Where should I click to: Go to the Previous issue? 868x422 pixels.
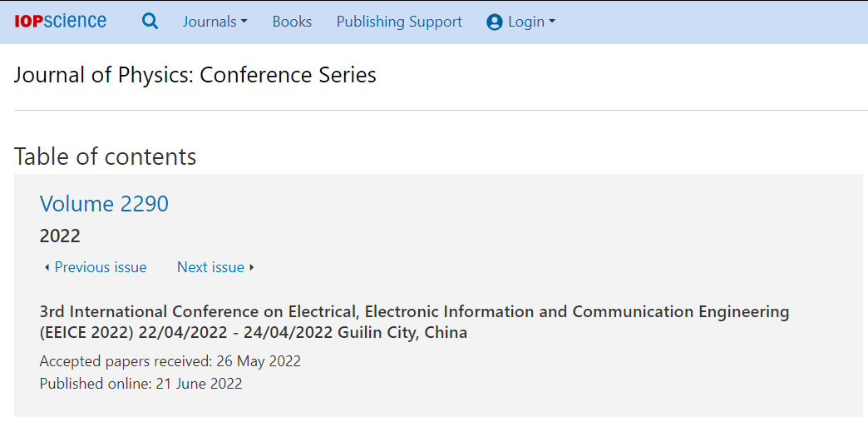(101, 267)
